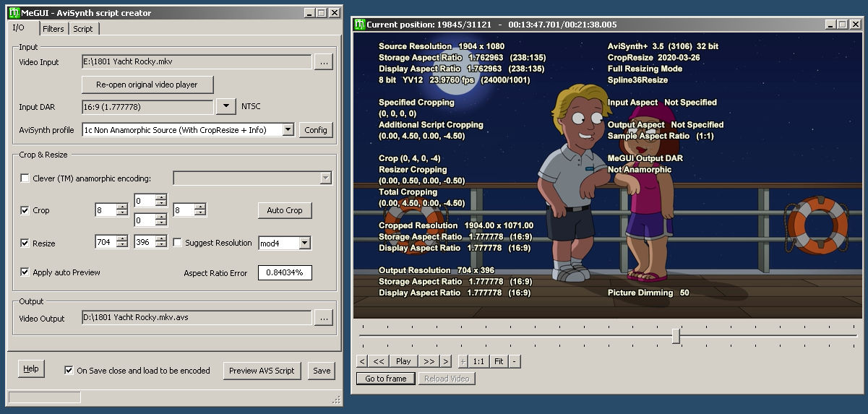This screenshot has height=414, width=868.
Task: Open the Help button
Action: click(31, 368)
